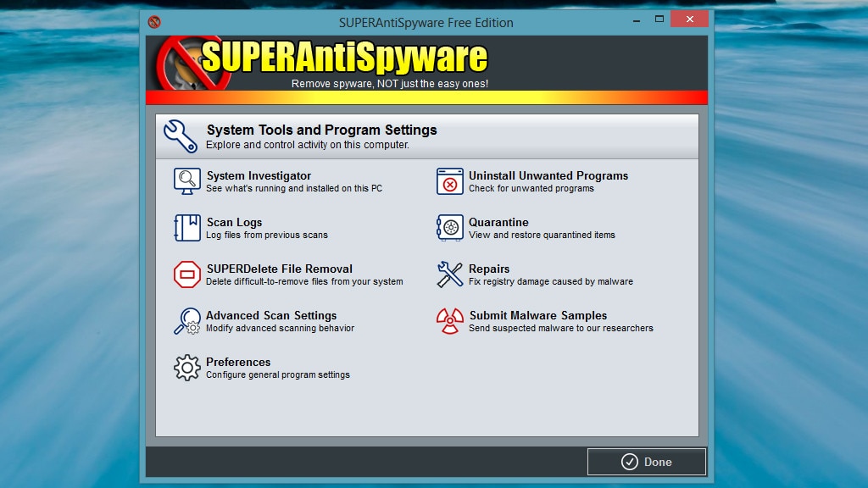Open the Uninstall Unwanted Programs icon
This screenshot has width=868, height=488.
(x=449, y=181)
